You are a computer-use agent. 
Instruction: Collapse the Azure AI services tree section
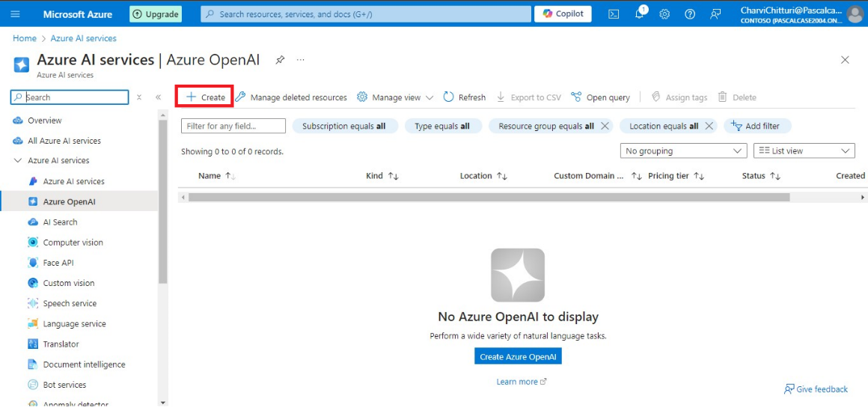point(18,161)
